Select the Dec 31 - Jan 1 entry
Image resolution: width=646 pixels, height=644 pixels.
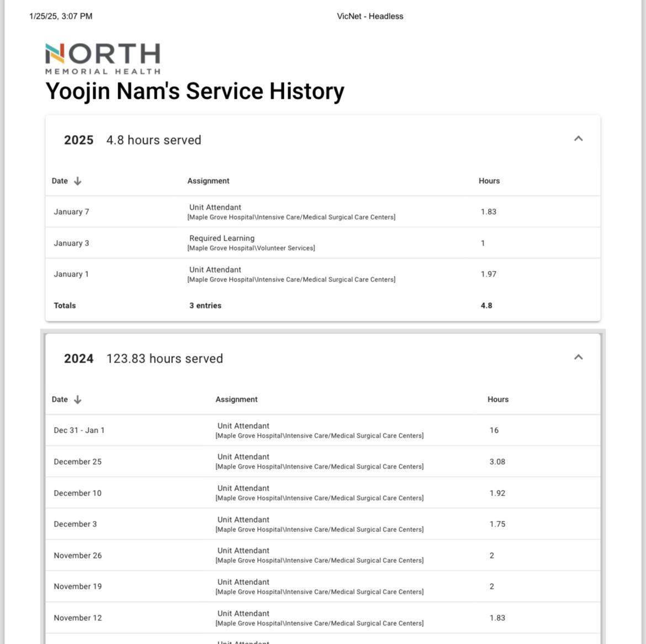point(243,430)
